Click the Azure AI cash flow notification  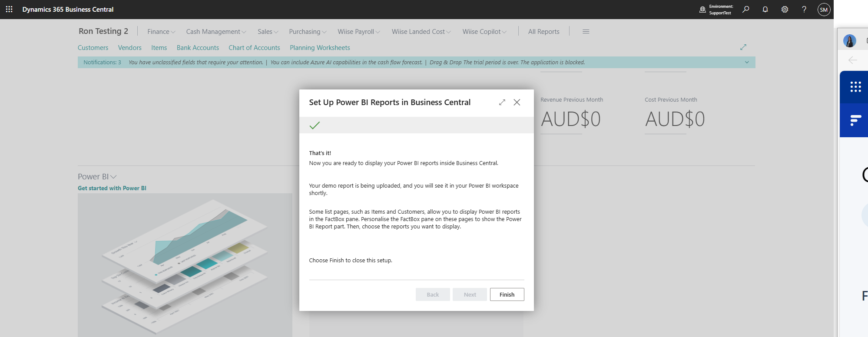346,62
